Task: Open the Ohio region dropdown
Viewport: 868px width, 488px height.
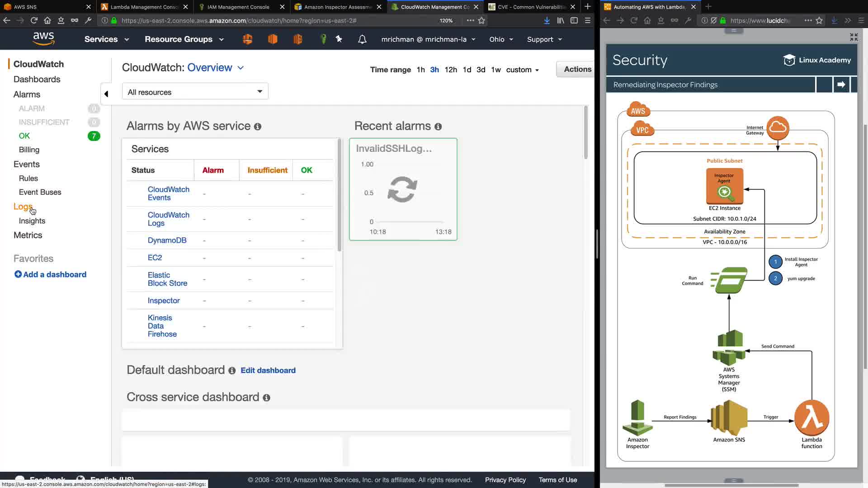Action: pyautogui.click(x=501, y=39)
